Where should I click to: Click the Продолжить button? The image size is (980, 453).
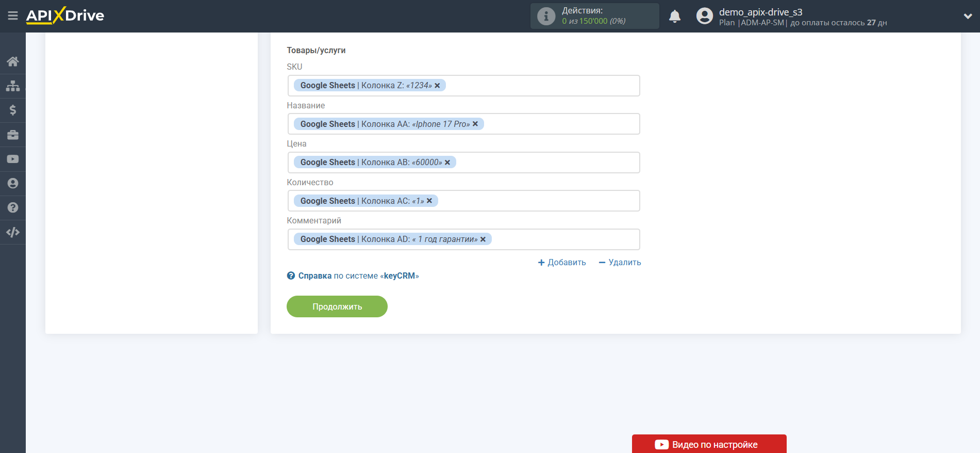(x=337, y=306)
